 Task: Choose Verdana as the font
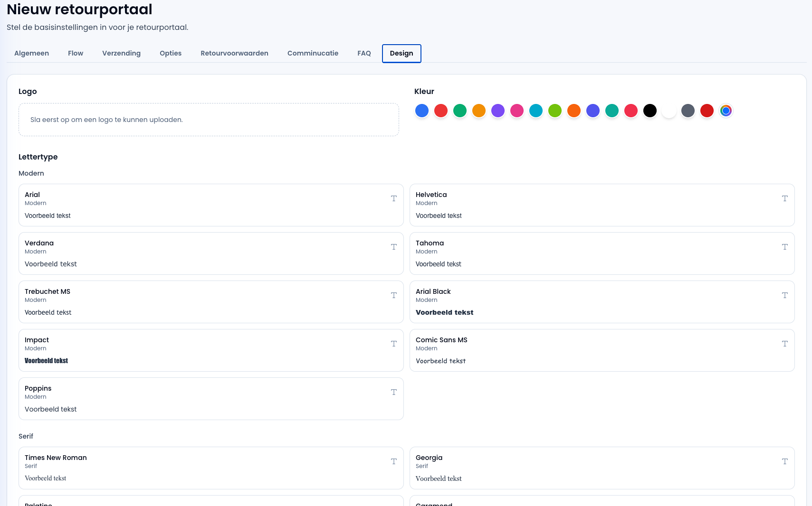pos(211,253)
